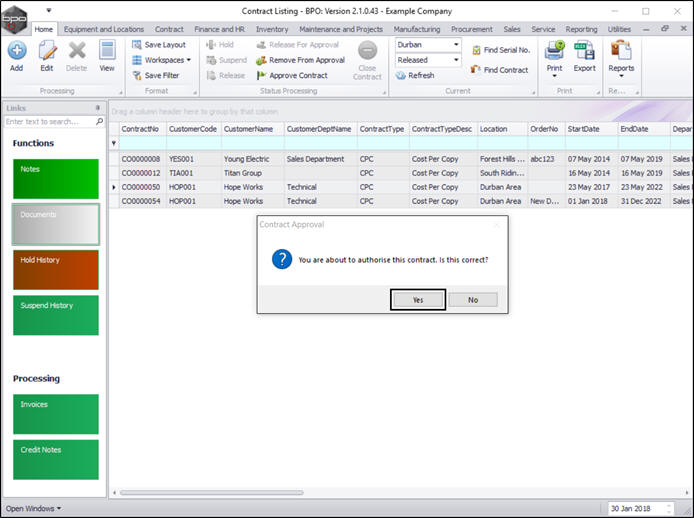Open the Reporting ribbon tab
The image size is (694, 518).
(x=581, y=29)
